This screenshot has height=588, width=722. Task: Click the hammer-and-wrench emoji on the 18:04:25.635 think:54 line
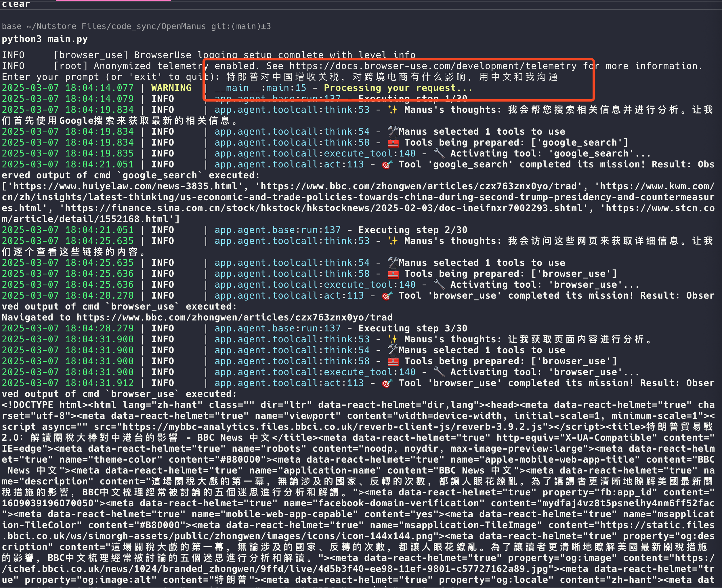pos(393,262)
